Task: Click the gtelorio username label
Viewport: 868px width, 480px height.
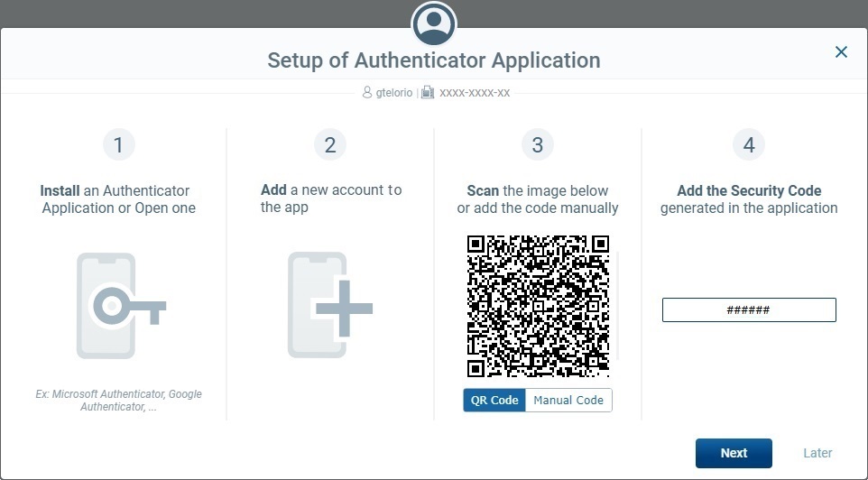Action: tap(394, 93)
